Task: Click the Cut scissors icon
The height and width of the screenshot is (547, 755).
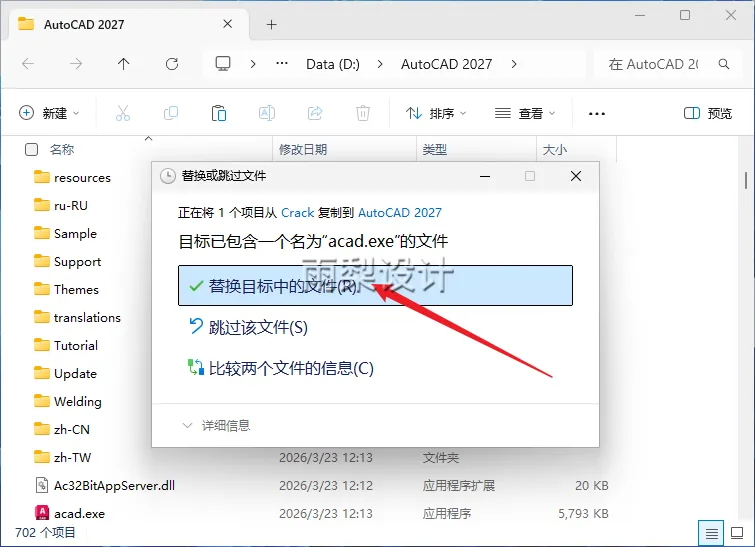Action: [x=123, y=114]
